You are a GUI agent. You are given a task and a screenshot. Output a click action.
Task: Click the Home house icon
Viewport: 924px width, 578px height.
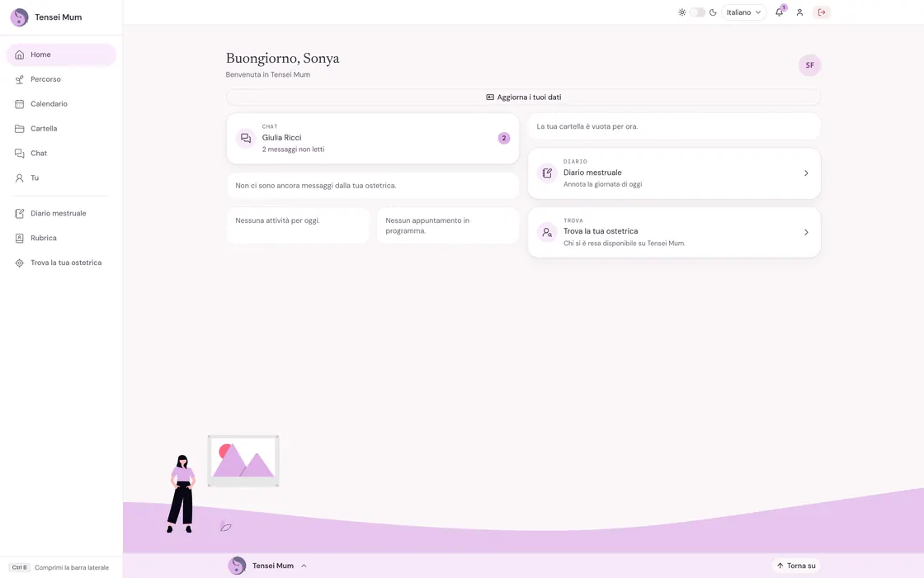click(x=20, y=54)
